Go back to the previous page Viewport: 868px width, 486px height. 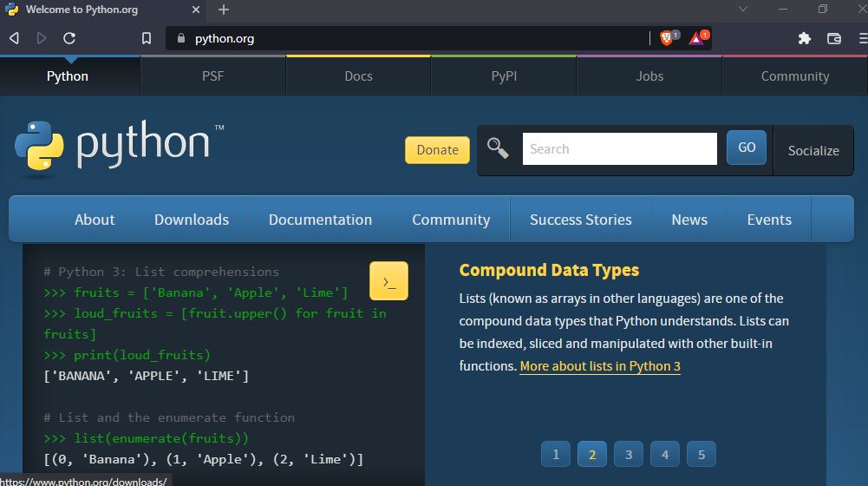(x=14, y=38)
